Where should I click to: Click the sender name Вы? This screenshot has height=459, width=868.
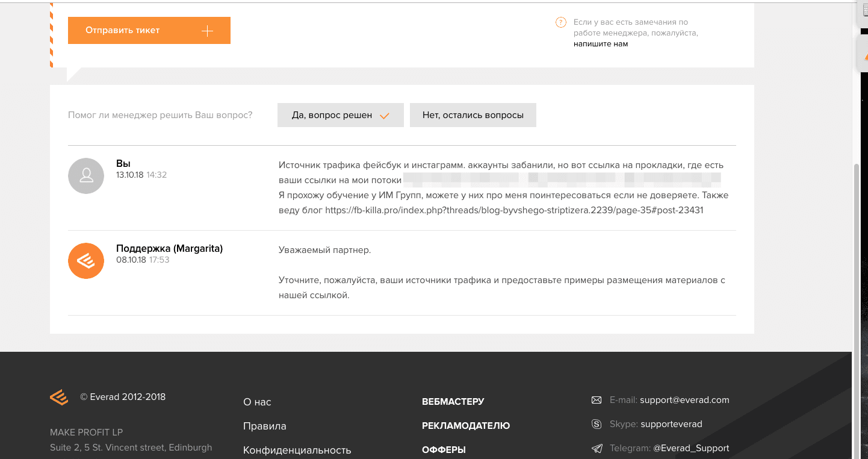[x=123, y=164]
